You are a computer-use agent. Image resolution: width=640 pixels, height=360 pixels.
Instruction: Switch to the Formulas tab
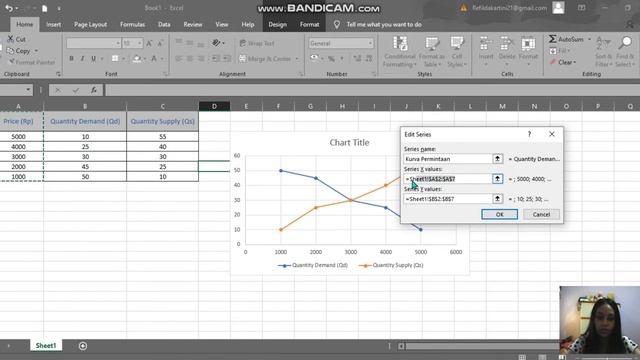point(132,24)
